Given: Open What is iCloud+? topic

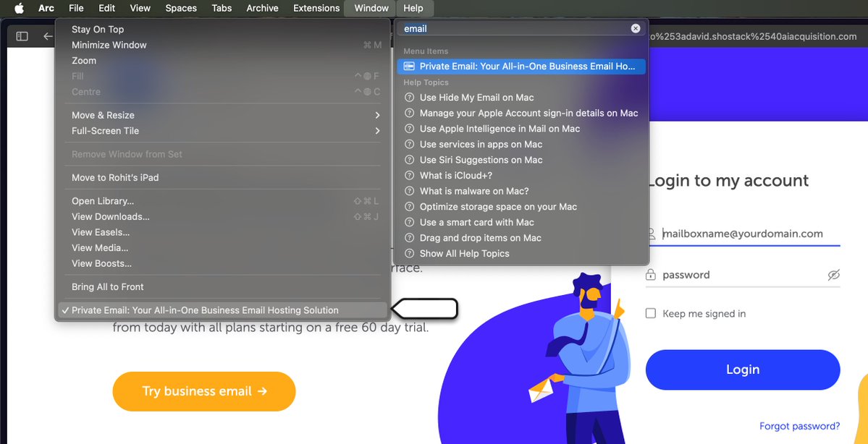Looking at the screenshot, I should pyautogui.click(x=521, y=175).
